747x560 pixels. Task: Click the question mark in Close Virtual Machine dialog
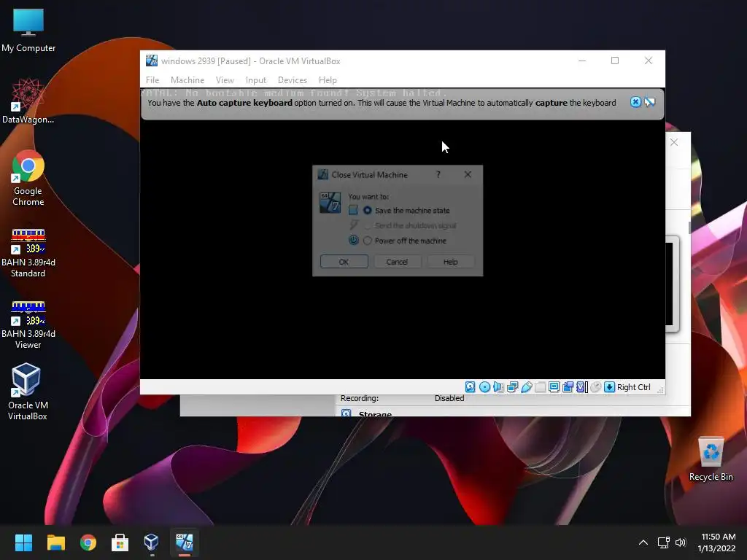(x=438, y=175)
